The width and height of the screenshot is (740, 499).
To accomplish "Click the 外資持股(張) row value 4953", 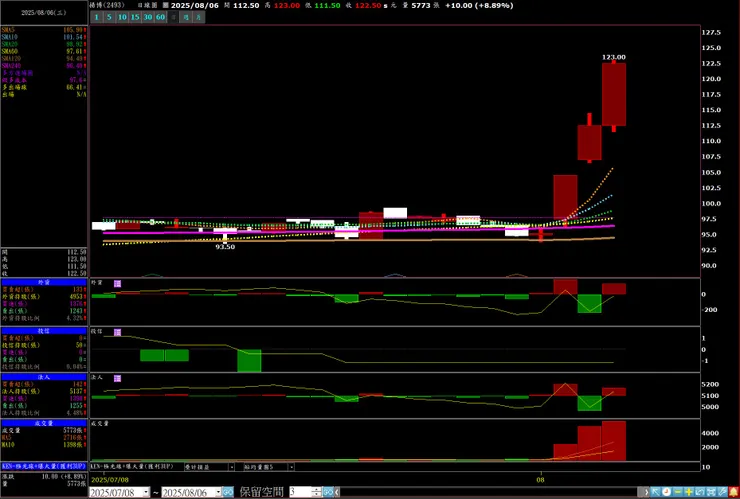I will pos(44,297).
